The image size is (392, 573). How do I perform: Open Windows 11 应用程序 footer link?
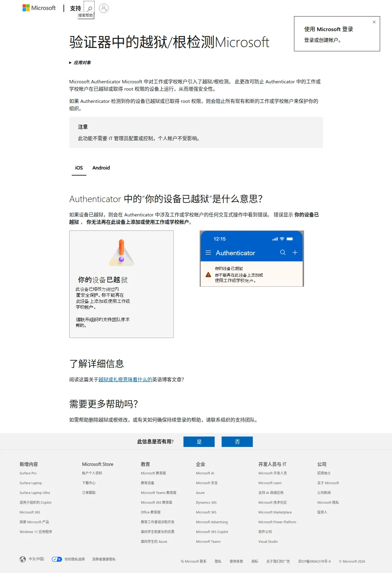[x=36, y=532]
